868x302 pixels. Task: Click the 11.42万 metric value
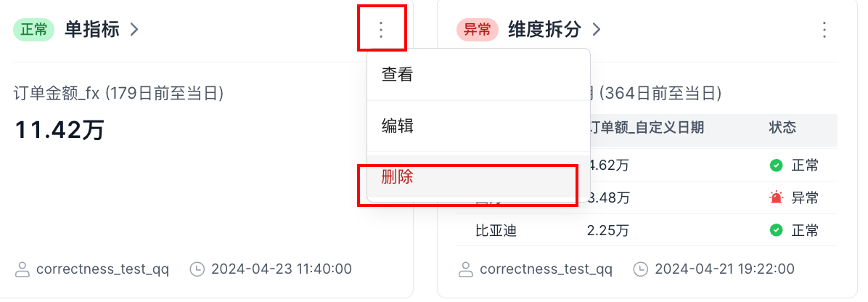(x=60, y=131)
